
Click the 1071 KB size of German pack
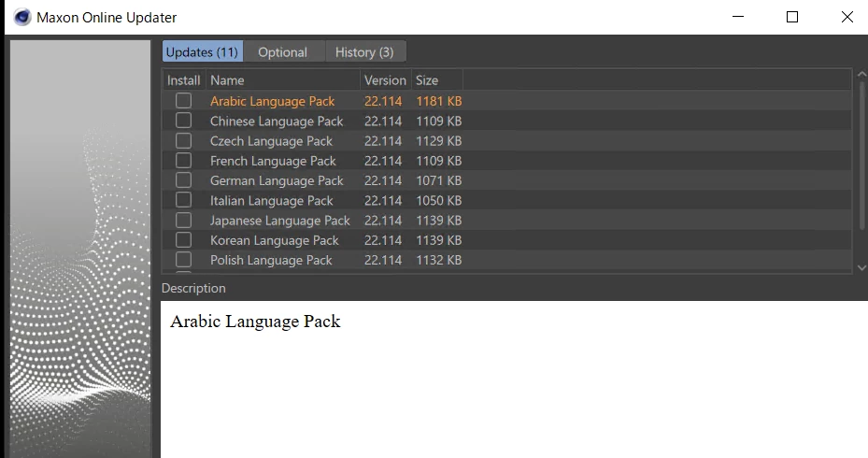click(x=439, y=181)
